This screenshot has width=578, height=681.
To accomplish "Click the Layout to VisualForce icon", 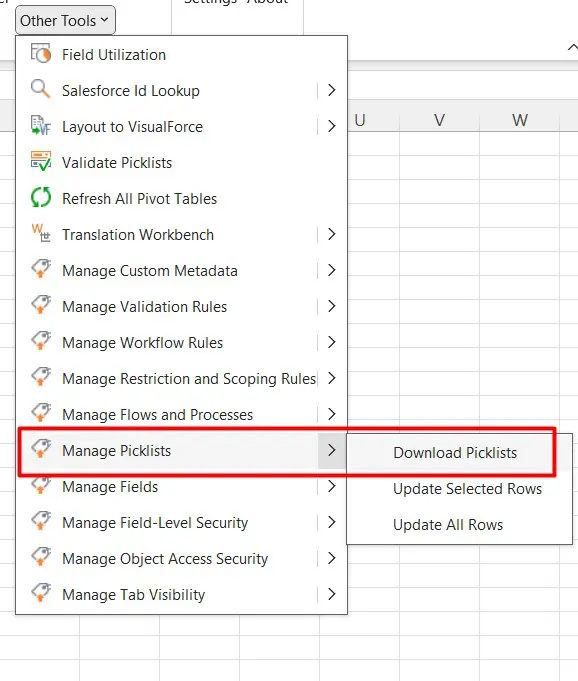I will tap(41, 126).
